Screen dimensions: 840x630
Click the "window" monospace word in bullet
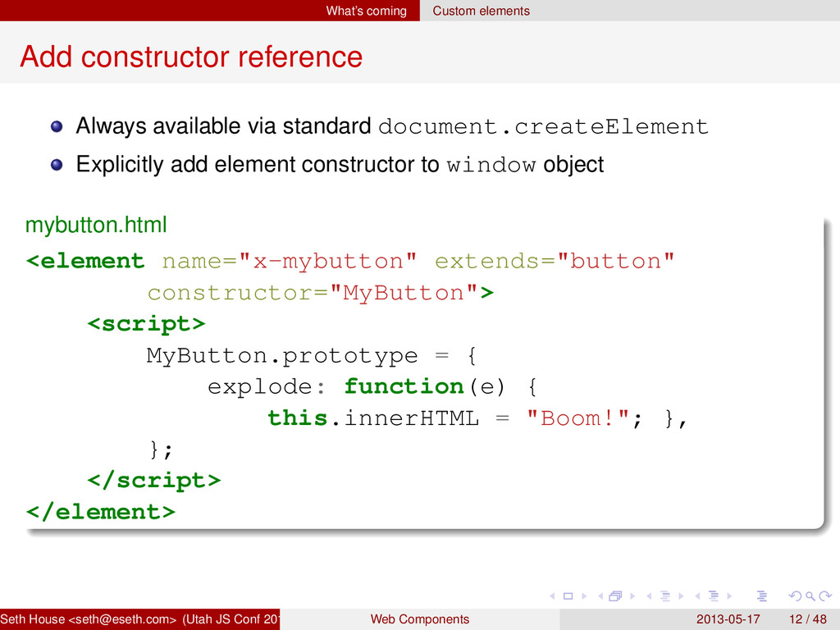(x=491, y=165)
